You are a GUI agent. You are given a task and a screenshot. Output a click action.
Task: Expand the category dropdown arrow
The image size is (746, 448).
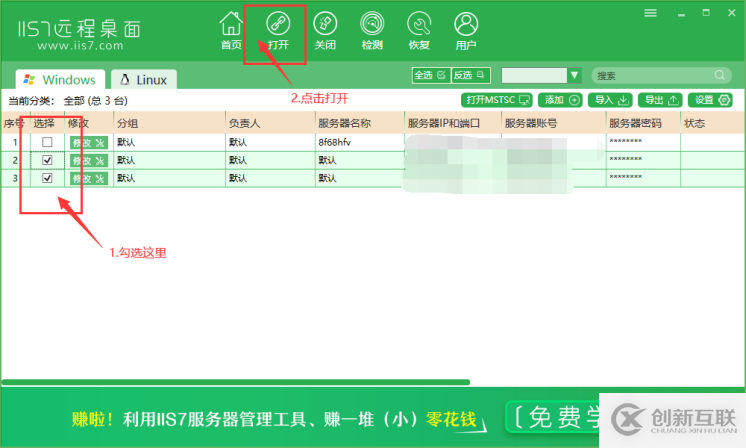(x=574, y=75)
